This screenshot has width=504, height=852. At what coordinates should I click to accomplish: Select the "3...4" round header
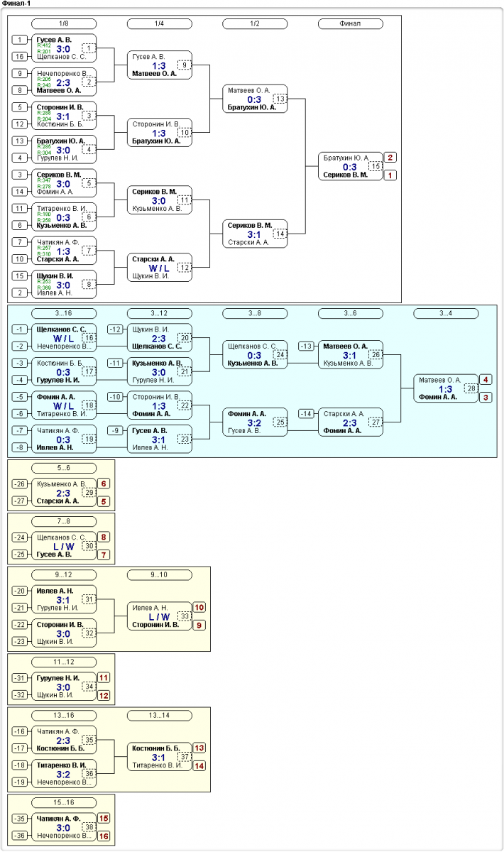coord(445,313)
